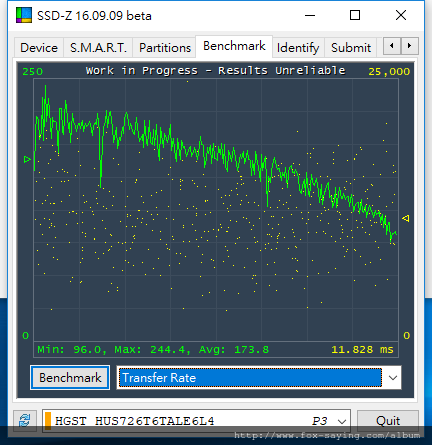The height and width of the screenshot is (445, 432).
Task: Click the green left-axis triangle marker
Action: [27, 159]
